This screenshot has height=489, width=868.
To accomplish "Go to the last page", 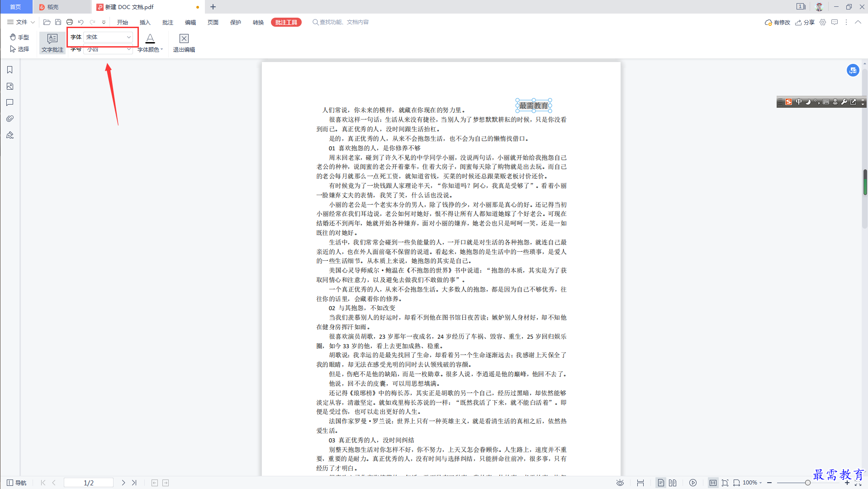I will tap(134, 483).
